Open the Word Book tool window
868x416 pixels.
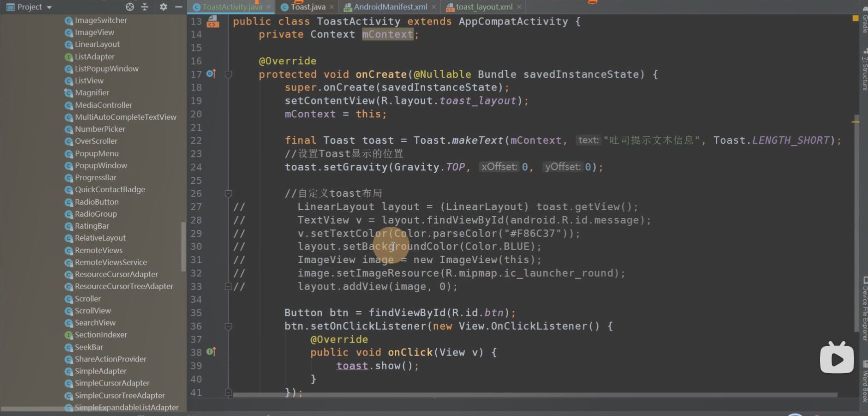point(865,382)
